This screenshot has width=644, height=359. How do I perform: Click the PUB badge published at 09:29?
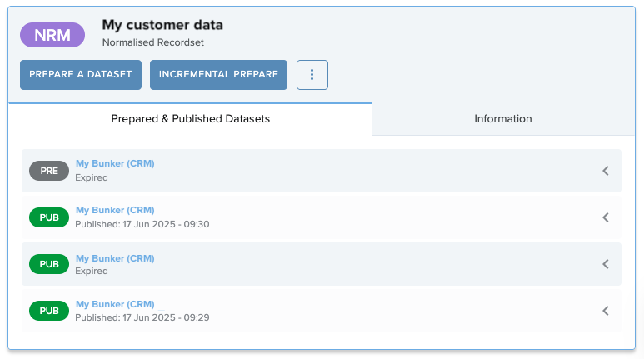click(x=49, y=311)
